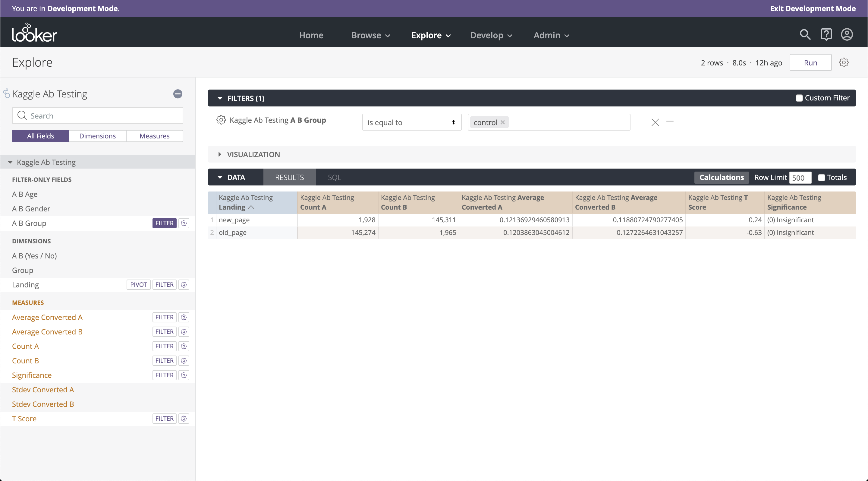The width and height of the screenshot is (868, 481).
Task: Expand the VISUALIZATION section
Action: coord(220,154)
